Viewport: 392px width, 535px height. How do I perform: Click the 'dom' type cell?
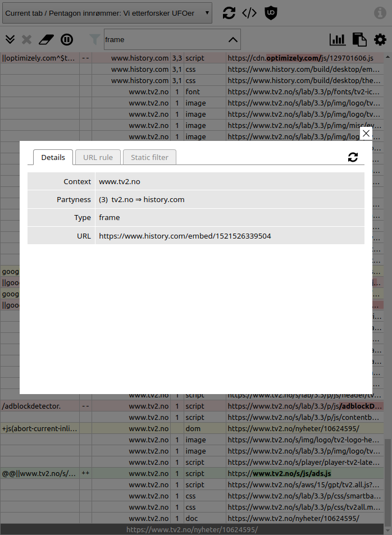tap(205, 428)
